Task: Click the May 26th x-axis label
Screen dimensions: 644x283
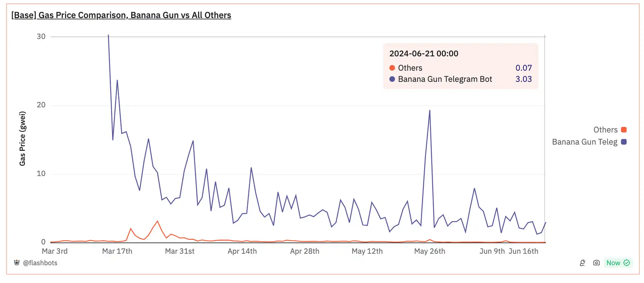Action: click(430, 251)
